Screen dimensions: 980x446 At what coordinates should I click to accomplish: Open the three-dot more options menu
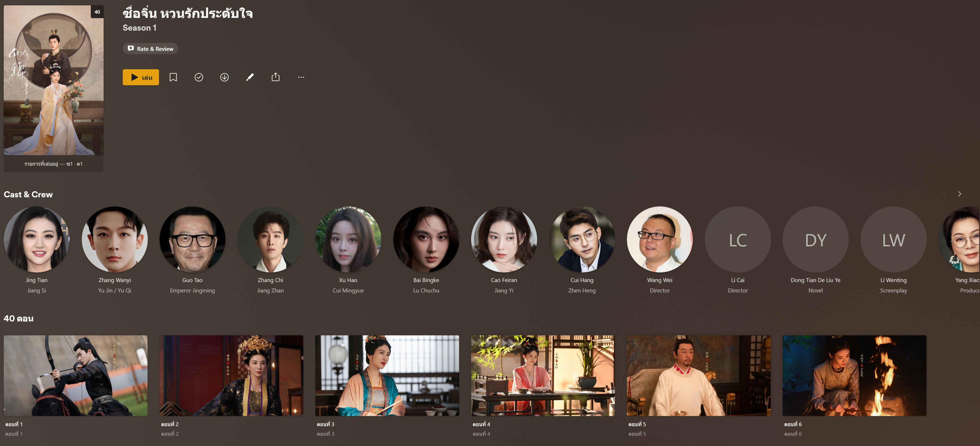click(301, 77)
